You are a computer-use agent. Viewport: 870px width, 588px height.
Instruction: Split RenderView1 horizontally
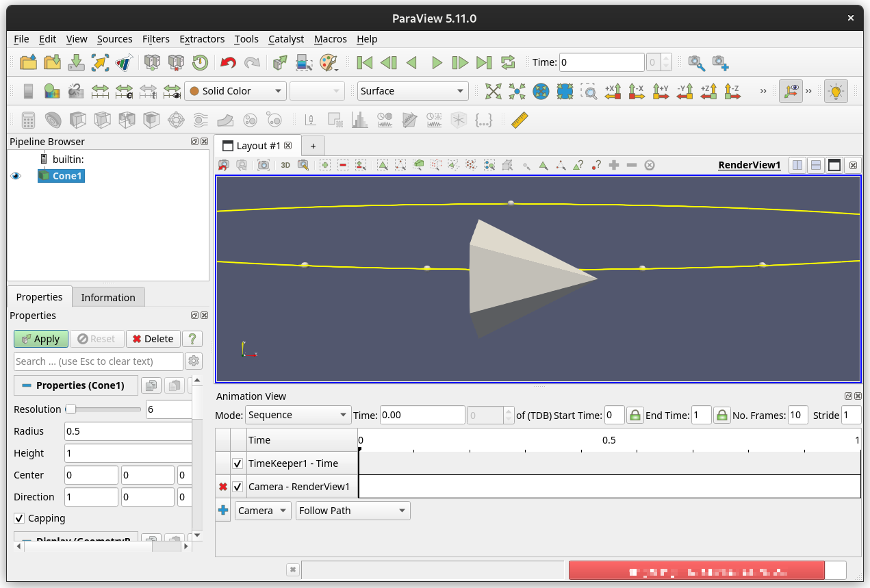(x=797, y=165)
